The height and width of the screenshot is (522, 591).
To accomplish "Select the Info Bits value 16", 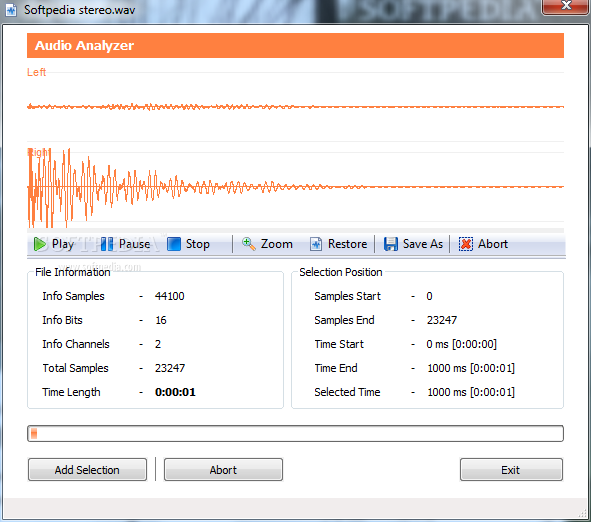I will [x=161, y=320].
